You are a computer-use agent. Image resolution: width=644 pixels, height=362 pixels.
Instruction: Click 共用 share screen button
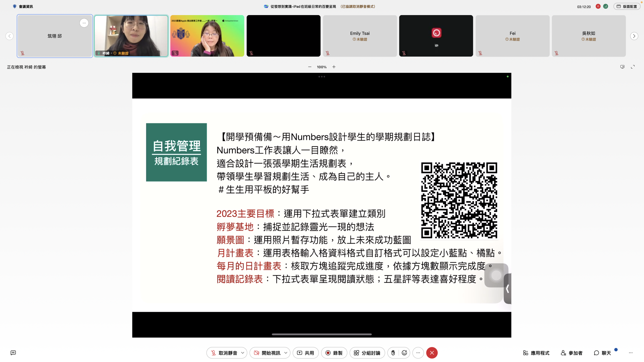(x=305, y=353)
